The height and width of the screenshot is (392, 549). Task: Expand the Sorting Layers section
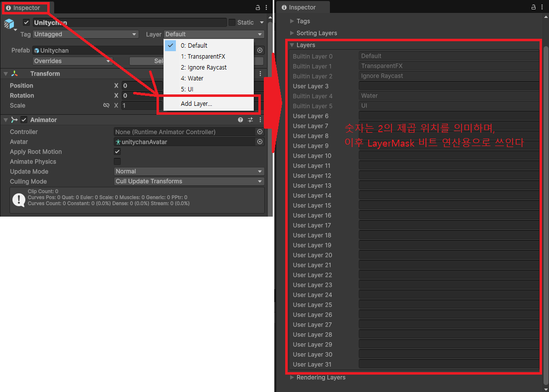[x=292, y=33]
